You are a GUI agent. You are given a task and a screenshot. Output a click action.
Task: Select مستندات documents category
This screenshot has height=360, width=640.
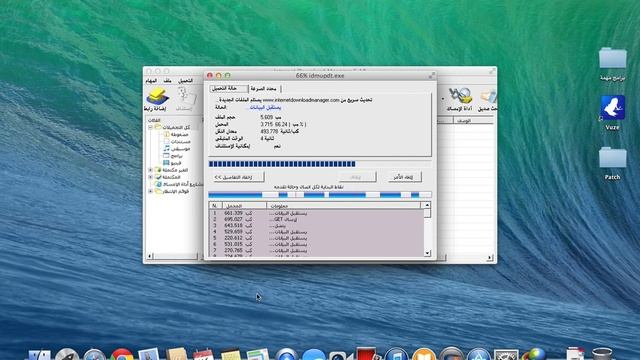pos(177,141)
